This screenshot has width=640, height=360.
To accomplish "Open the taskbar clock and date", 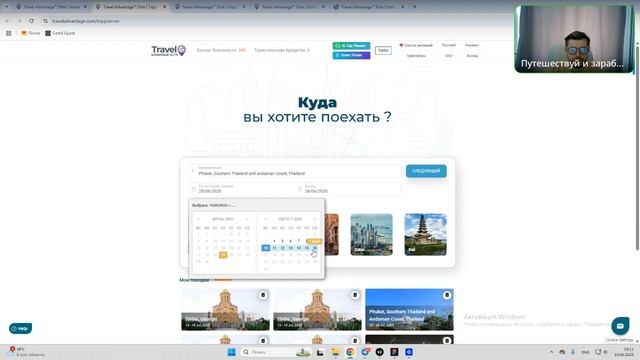I will point(624,352).
